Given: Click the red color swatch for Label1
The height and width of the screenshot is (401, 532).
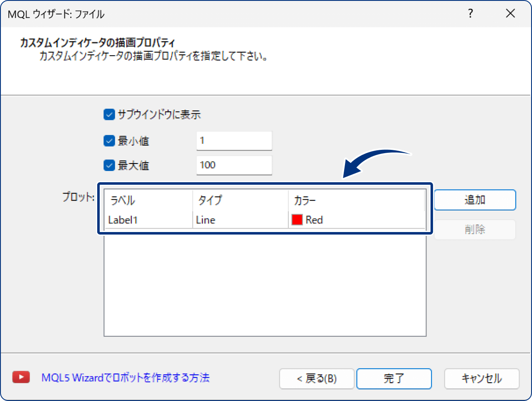Looking at the screenshot, I should (x=297, y=220).
